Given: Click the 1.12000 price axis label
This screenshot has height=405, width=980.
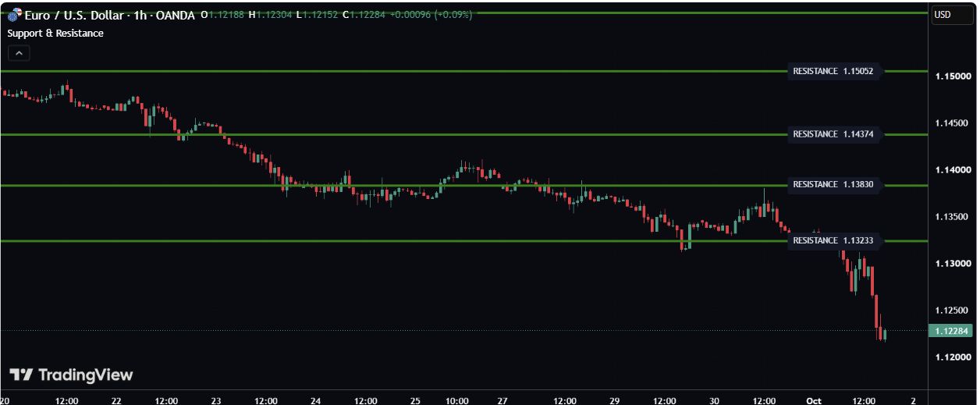Looking at the screenshot, I should click(x=953, y=357).
